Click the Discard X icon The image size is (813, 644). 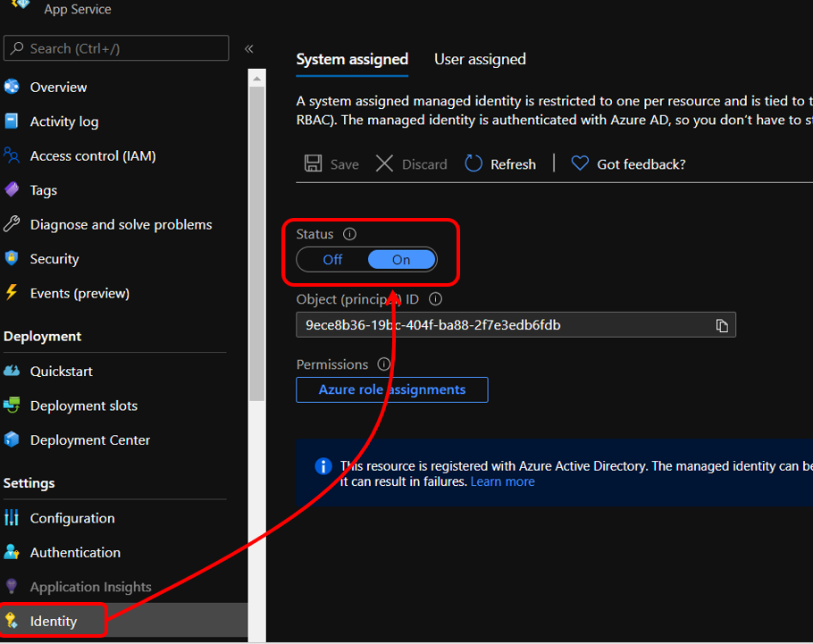pos(384,163)
